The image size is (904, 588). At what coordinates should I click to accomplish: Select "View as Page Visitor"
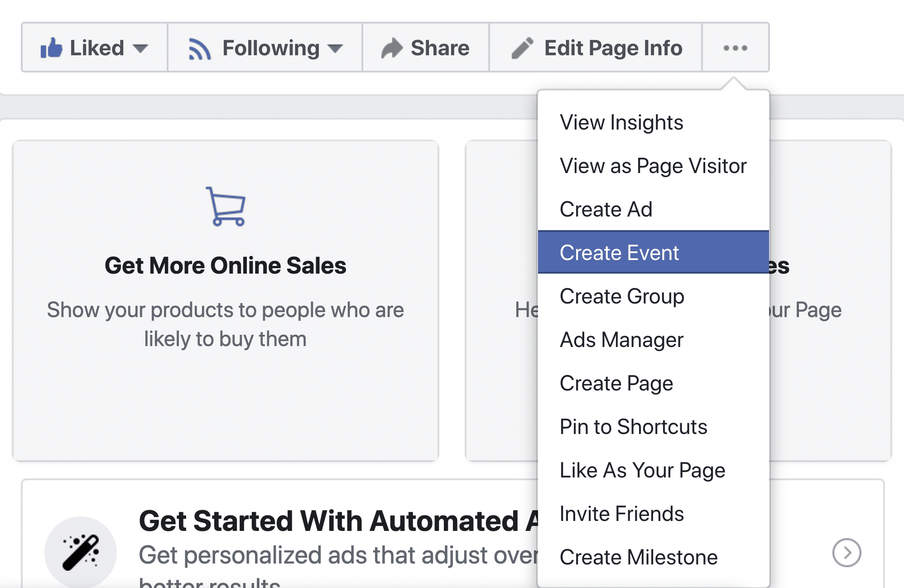pos(654,166)
